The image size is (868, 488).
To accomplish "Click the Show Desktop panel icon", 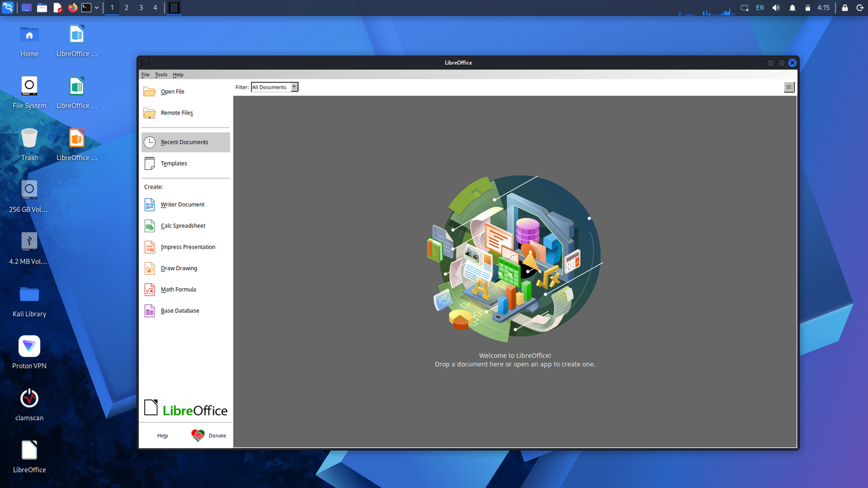I will (x=26, y=8).
